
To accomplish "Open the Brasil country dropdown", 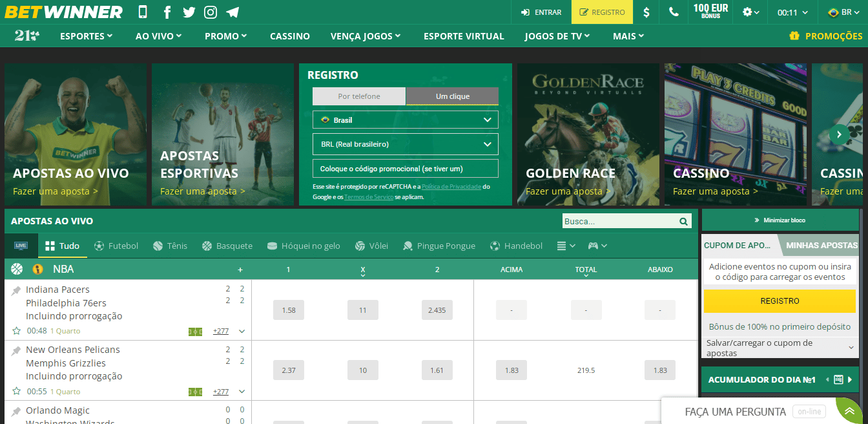I will point(406,120).
